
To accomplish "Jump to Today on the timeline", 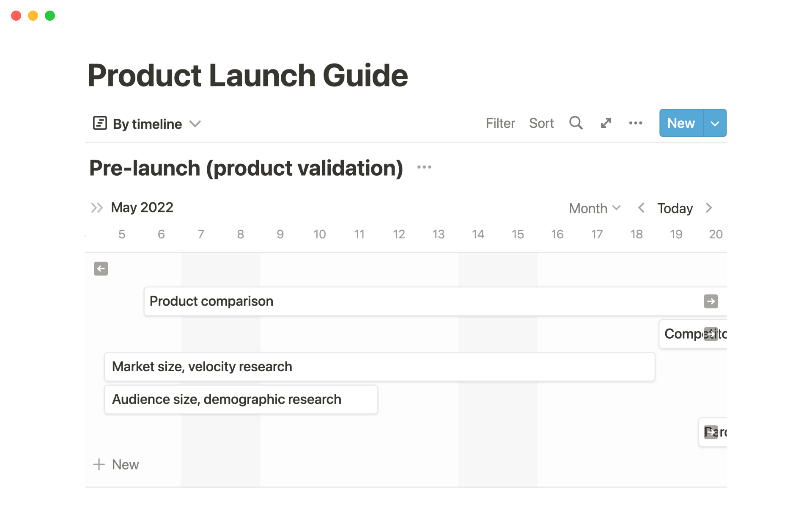I will [x=675, y=208].
